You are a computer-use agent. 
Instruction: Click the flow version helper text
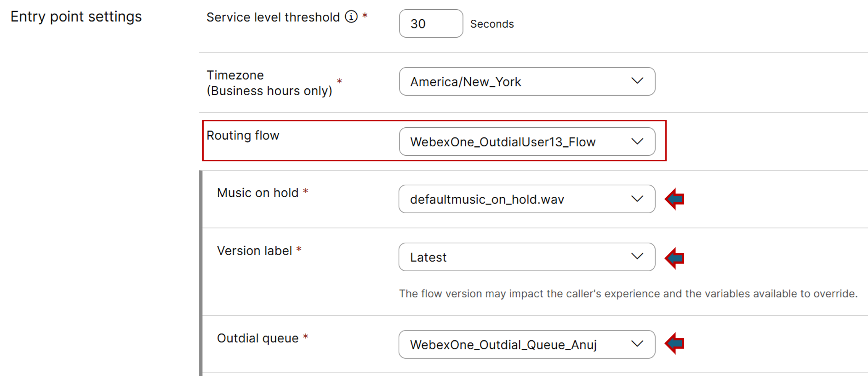[628, 294]
